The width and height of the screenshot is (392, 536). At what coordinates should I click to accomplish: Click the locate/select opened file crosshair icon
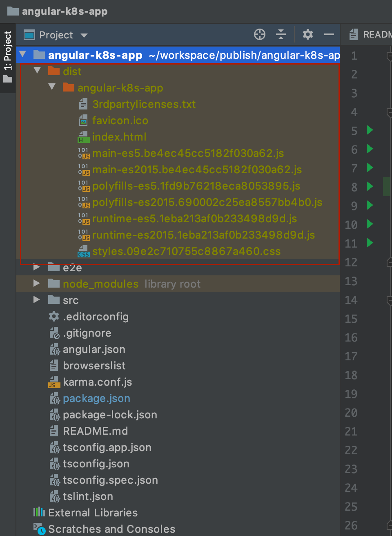coord(260,34)
